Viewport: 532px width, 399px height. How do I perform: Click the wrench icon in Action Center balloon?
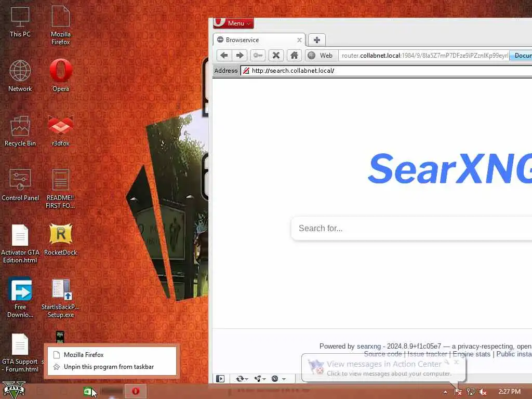(x=447, y=362)
